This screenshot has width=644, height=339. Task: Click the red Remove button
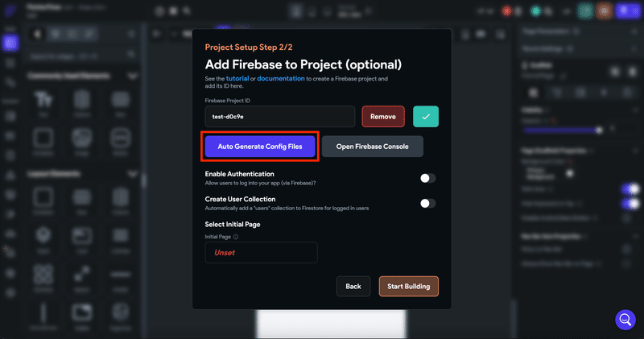[x=383, y=117]
